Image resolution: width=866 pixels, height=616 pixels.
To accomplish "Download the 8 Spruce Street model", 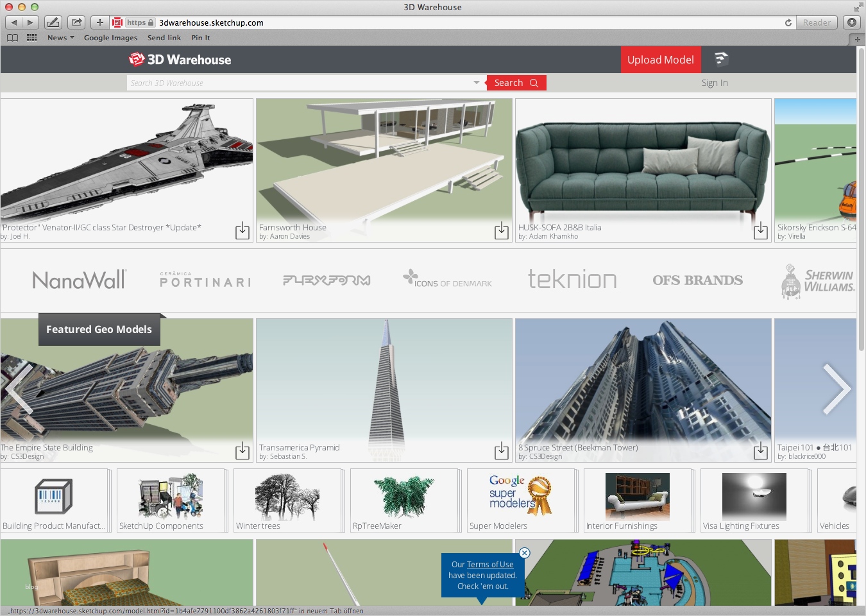I will click(x=761, y=451).
